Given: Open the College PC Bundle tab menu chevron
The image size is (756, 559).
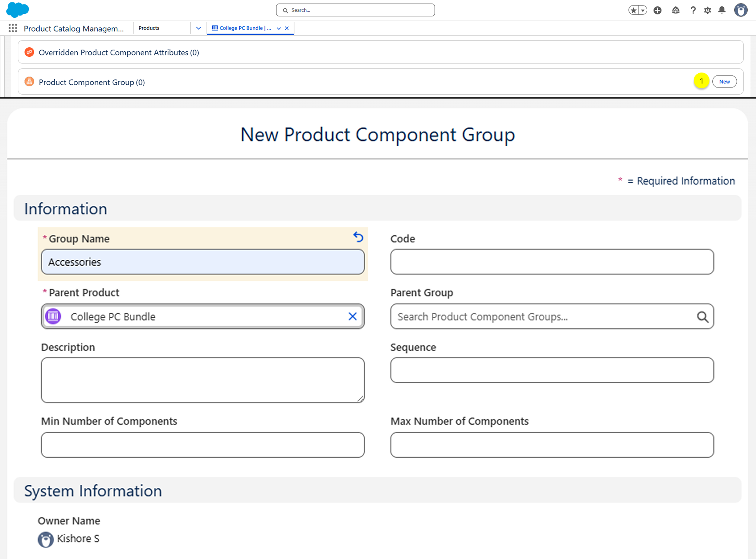Looking at the screenshot, I should [279, 28].
